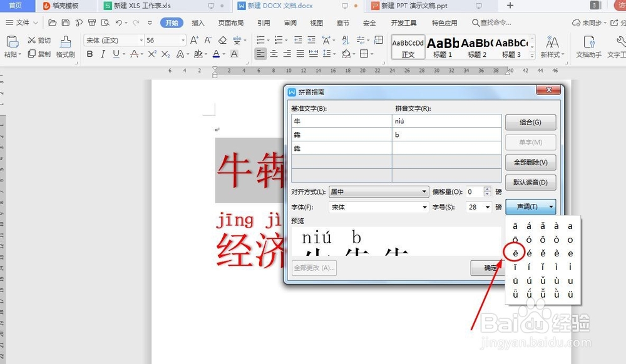
Task: Click the Increase Font Size icon
Action: click(x=194, y=40)
